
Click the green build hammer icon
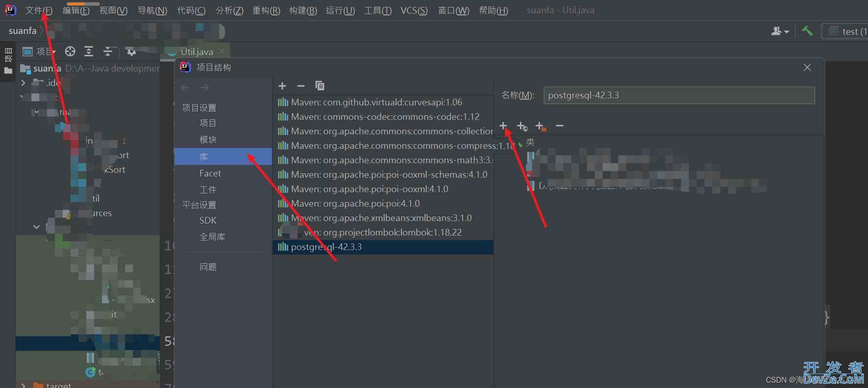[807, 31]
